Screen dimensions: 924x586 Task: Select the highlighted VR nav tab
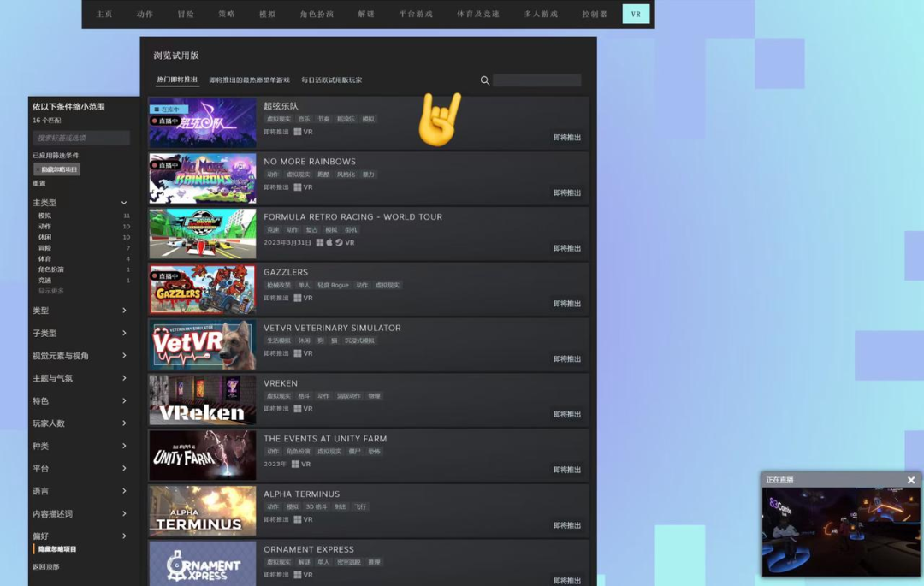coord(636,15)
